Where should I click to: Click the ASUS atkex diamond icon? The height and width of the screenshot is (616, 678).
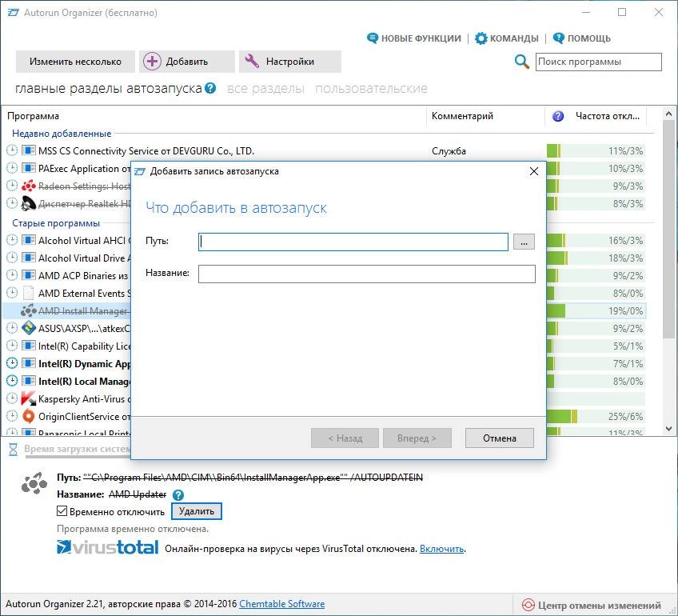pos(29,328)
